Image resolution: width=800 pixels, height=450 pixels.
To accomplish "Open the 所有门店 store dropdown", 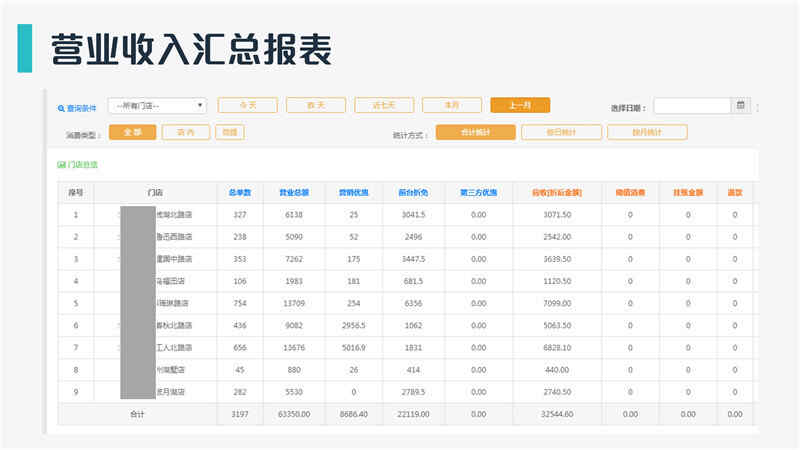I will [x=157, y=106].
